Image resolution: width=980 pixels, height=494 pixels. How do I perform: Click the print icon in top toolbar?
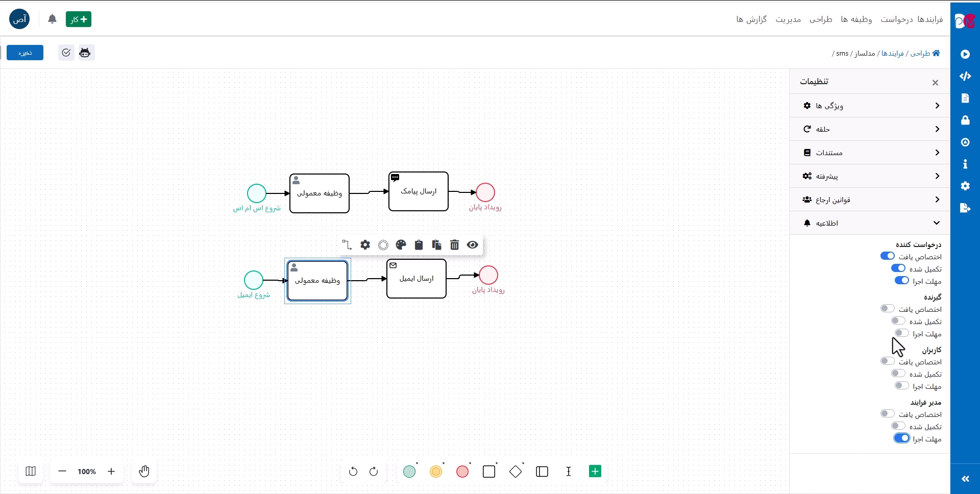pyautogui.click(x=85, y=53)
